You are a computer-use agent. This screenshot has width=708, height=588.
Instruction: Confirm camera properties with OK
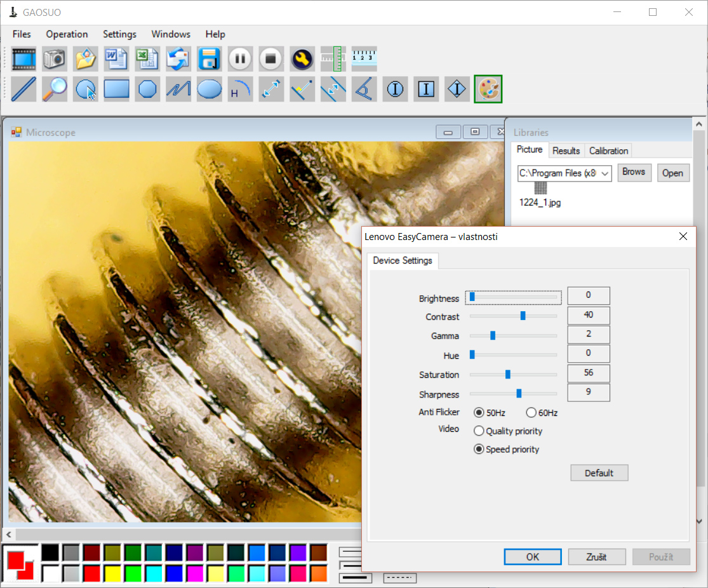[533, 557]
